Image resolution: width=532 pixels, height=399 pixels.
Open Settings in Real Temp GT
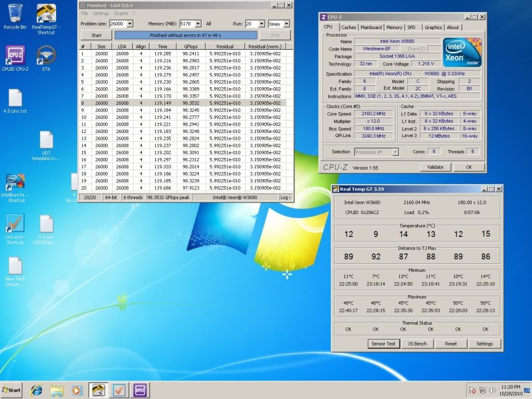pos(484,344)
